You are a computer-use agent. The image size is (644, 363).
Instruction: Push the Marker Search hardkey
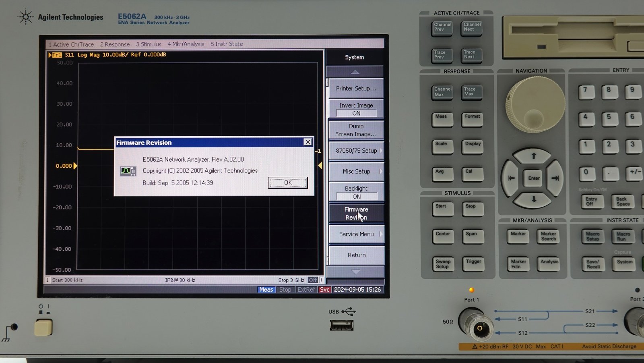[548, 237]
